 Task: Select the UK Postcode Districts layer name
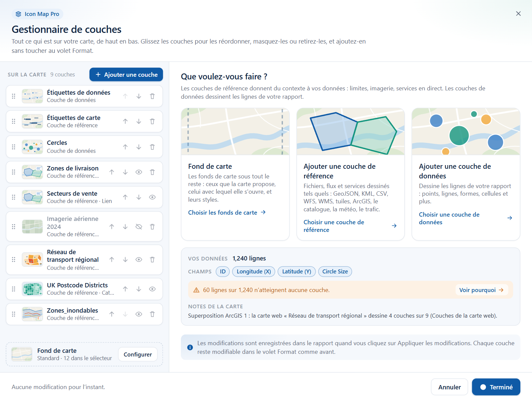click(77, 285)
